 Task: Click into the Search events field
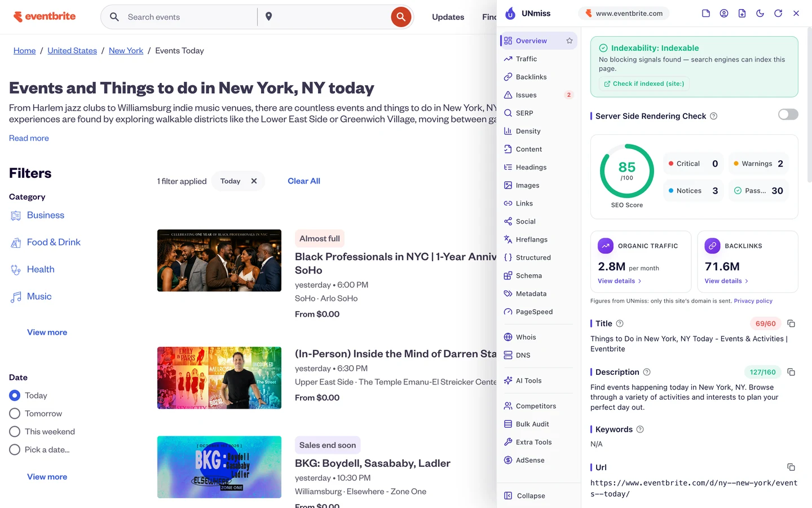(189, 17)
